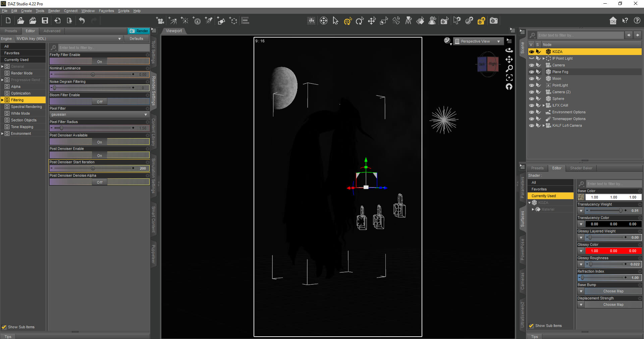Image resolution: width=644 pixels, height=339 pixels.
Task: Expand the KALF Lofi Camera node
Action: pyautogui.click(x=543, y=125)
